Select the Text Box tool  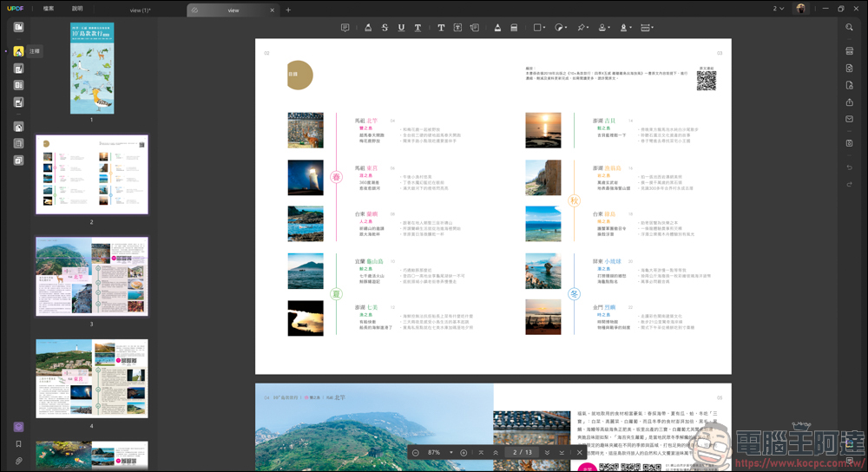click(457, 28)
